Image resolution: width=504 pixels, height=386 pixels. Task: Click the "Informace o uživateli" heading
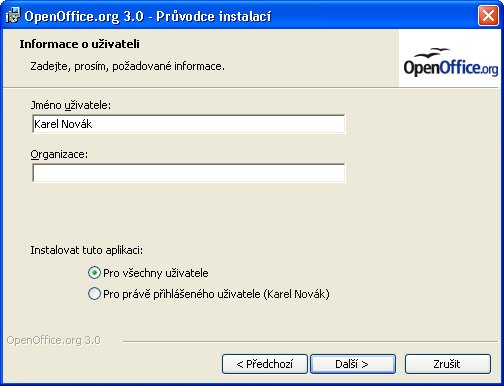click(80, 44)
